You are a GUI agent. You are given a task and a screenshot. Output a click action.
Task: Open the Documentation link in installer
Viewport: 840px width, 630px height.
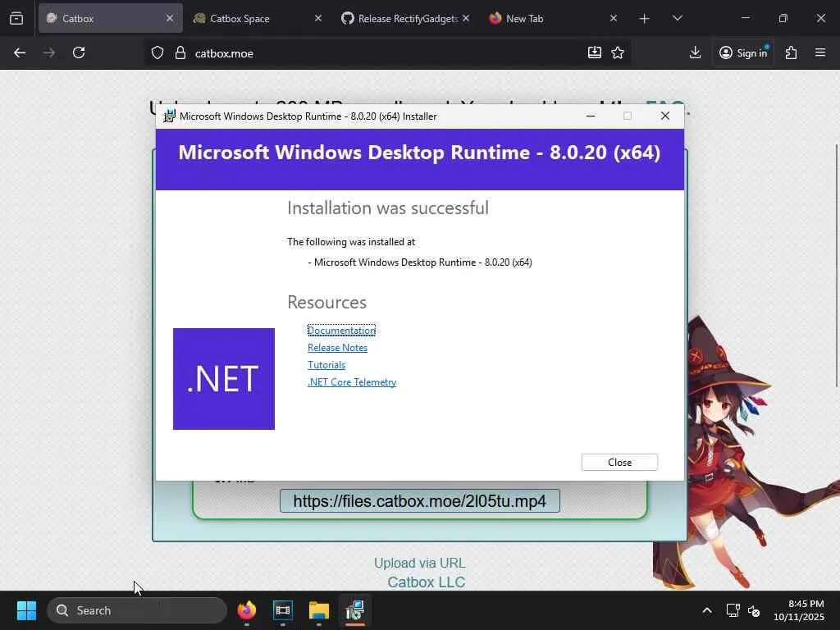click(x=341, y=331)
